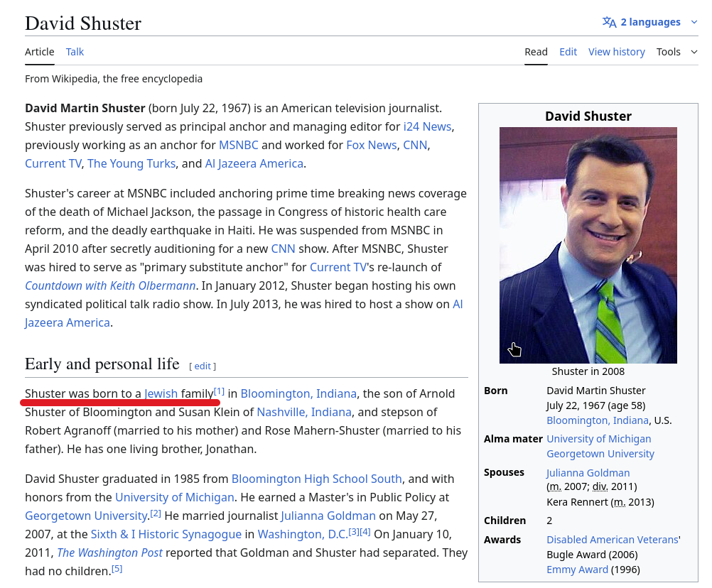Image resolution: width=712 pixels, height=588 pixels.
Task: Edit the Early and personal life section
Action: coord(203,366)
